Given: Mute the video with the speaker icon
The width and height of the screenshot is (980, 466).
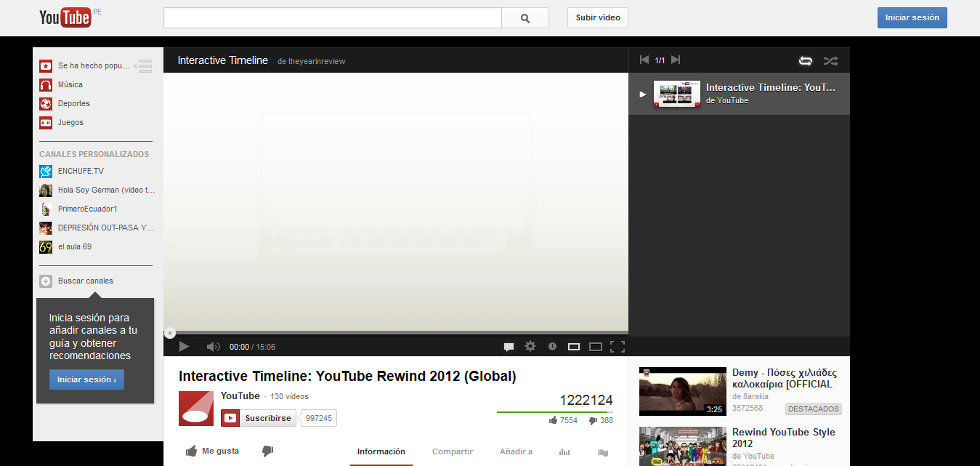Looking at the screenshot, I should [213, 347].
